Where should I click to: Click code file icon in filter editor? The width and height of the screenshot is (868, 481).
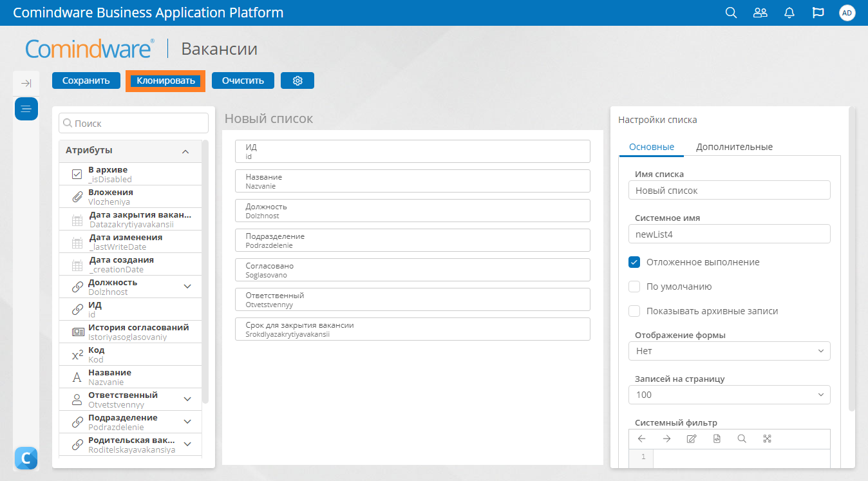(717, 439)
